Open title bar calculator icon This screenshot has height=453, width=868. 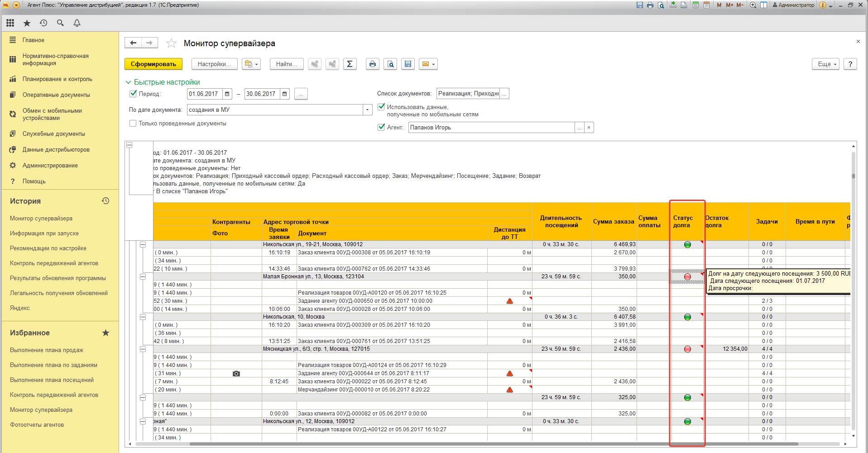[695, 5]
